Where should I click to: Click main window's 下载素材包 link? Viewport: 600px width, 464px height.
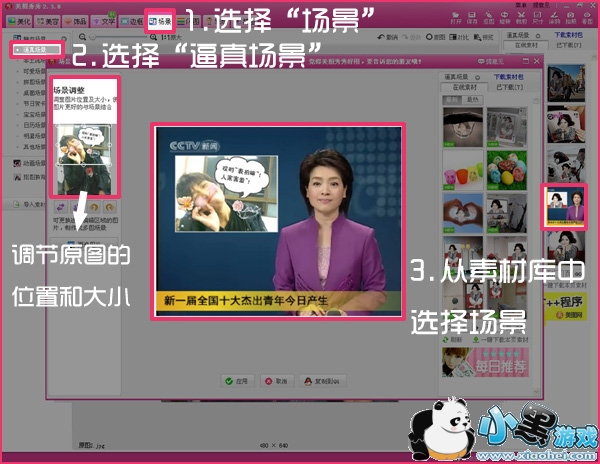coord(568,35)
